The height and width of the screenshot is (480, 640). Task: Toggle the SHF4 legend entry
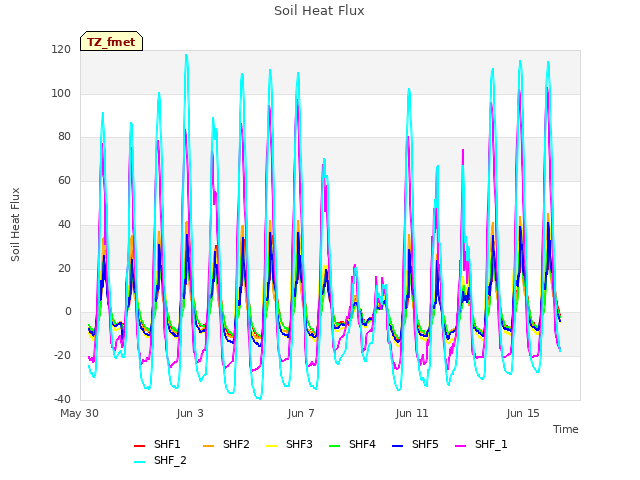(x=352, y=444)
